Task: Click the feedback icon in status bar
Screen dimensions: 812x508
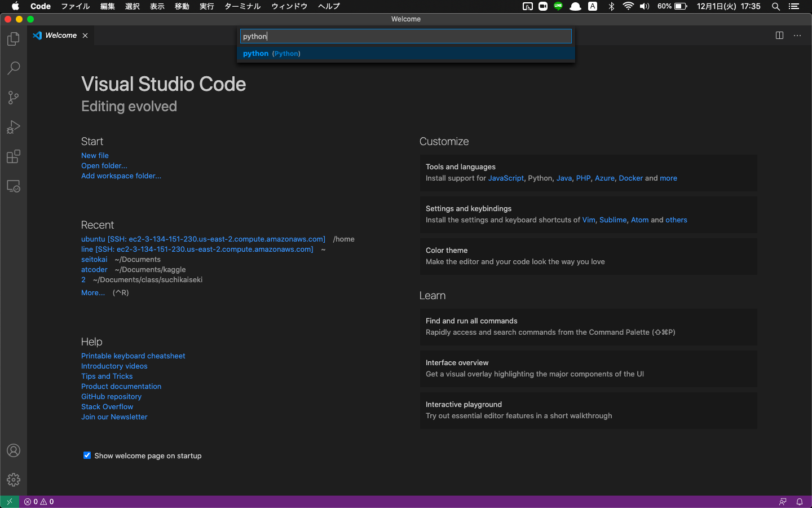Action: 783,502
